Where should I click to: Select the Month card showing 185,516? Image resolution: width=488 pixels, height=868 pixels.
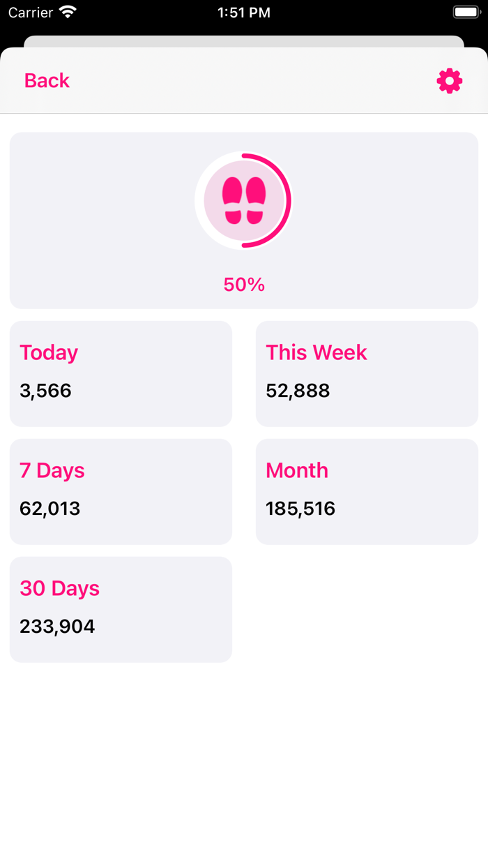pyautogui.click(x=367, y=491)
